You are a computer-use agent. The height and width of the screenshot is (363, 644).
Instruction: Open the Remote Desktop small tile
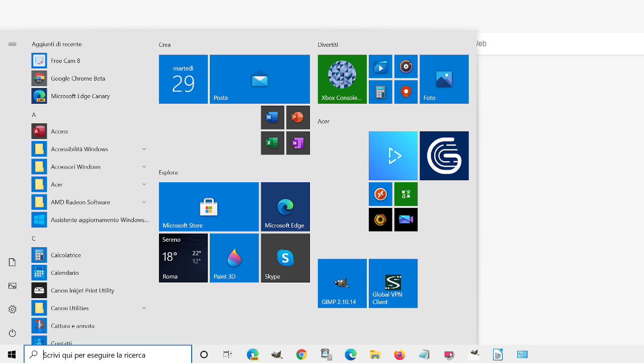click(380, 194)
